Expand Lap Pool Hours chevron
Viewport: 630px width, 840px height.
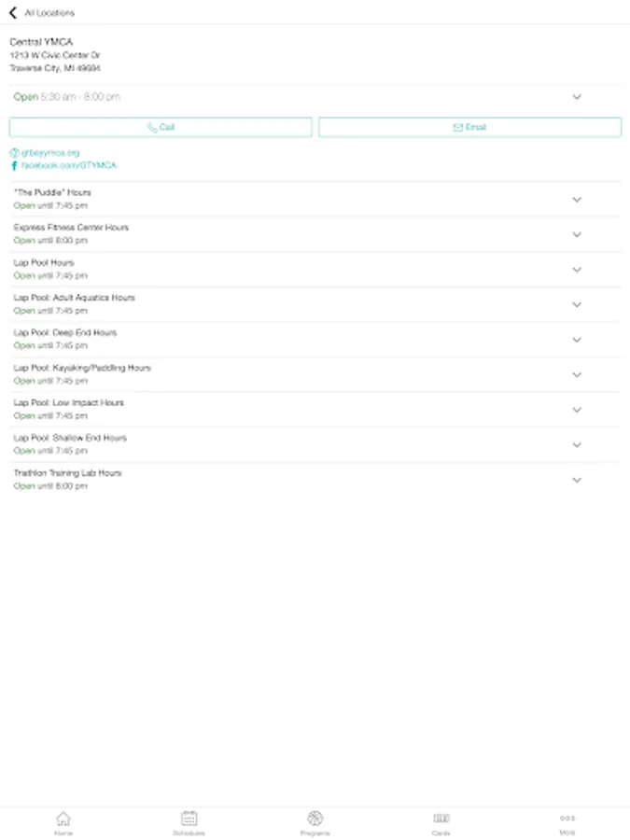click(x=577, y=270)
